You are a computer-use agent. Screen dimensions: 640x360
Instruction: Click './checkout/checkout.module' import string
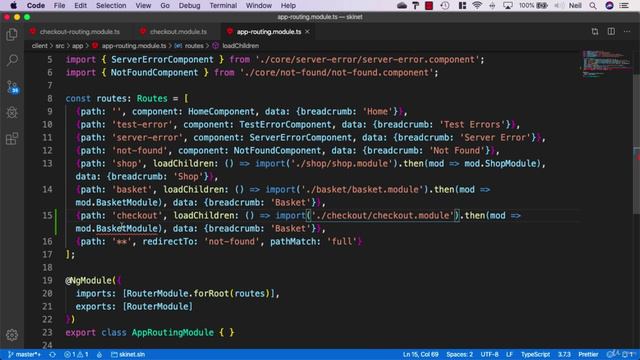click(x=383, y=216)
